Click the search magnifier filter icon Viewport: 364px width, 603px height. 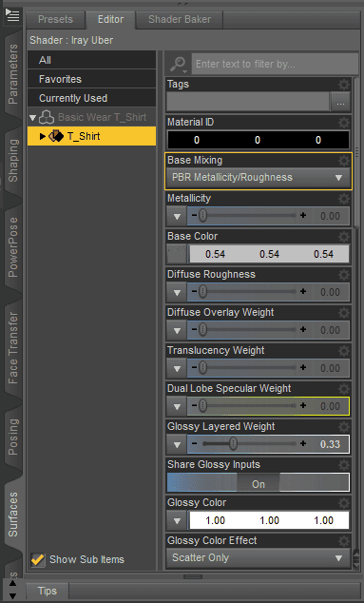pos(179,64)
